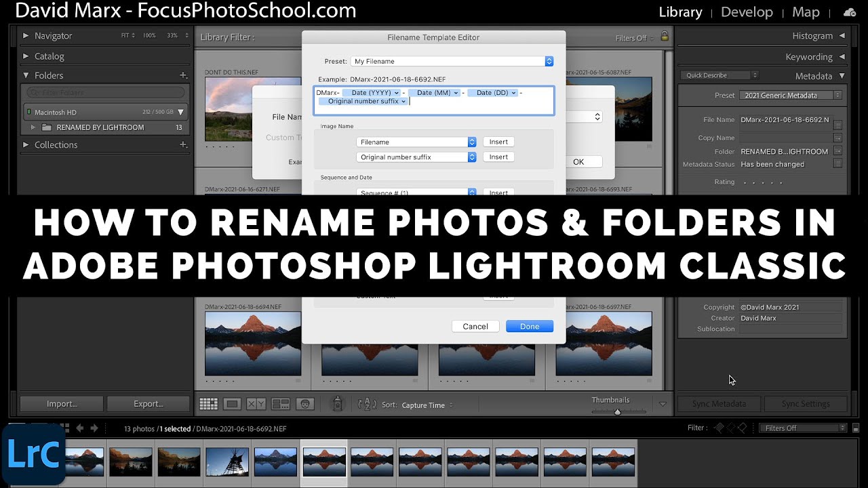868x488 pixels.
Task: Go back with the filmstrip left arrow
Action: click(x=80, y=428)
